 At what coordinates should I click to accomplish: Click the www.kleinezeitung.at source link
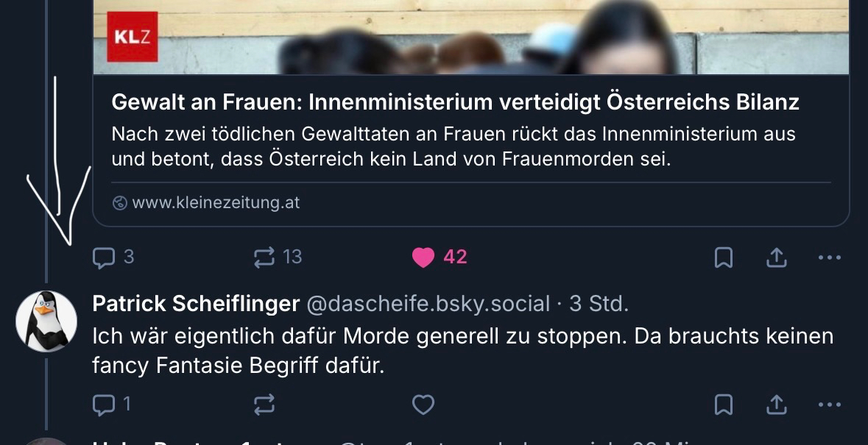pyautogui.click(x=216, y=202)
